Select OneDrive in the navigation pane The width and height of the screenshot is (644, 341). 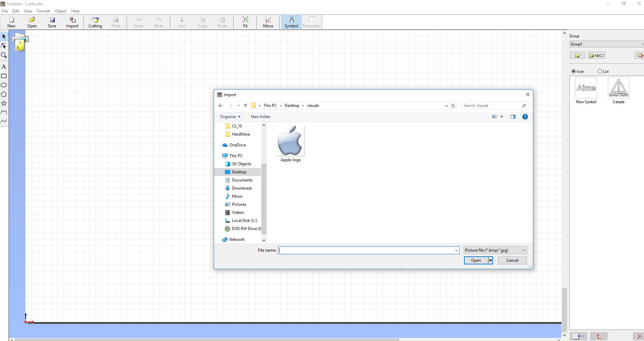[237, 145]
